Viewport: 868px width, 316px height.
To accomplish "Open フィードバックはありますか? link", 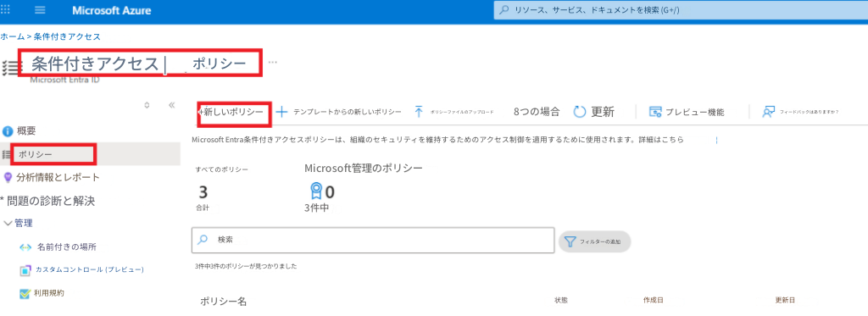I will click(809, 112).
